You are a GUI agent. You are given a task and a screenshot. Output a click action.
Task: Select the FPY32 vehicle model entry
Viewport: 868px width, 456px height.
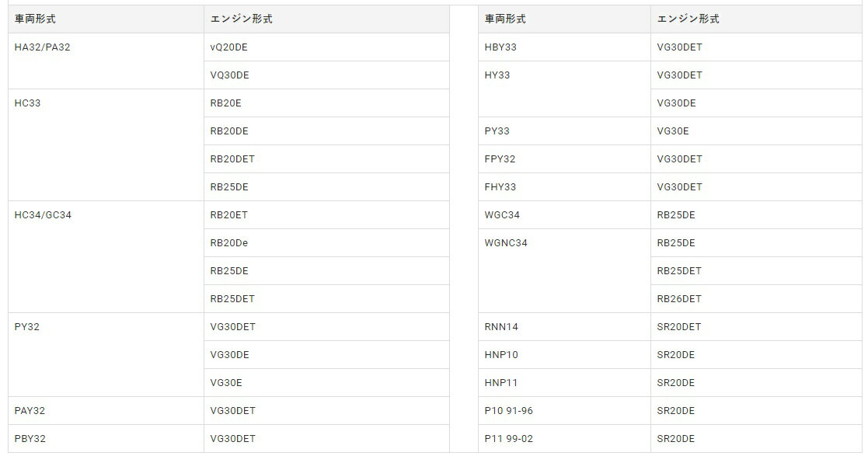pyautogui.click(x=500, y=159)
